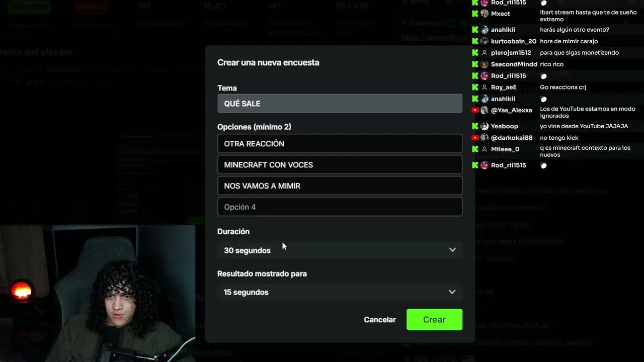The width and height of the screenshot is (644, 362).
Task: Click the default user icon of Mileee_0
Action: [x=485, y=149]
